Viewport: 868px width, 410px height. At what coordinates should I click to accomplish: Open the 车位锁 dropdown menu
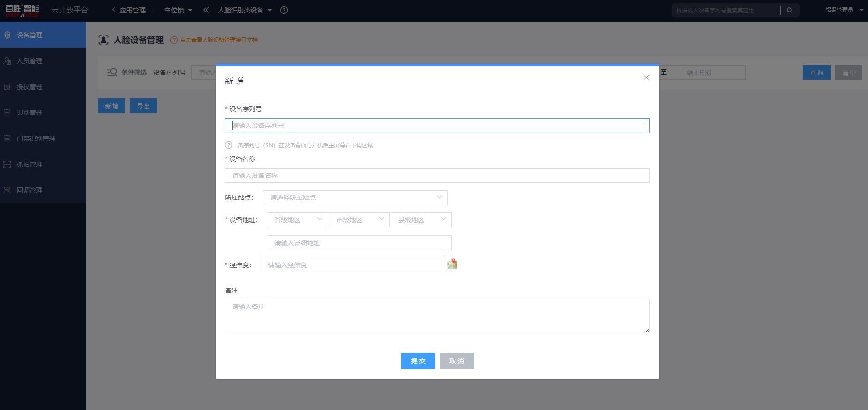coord(178,10)
